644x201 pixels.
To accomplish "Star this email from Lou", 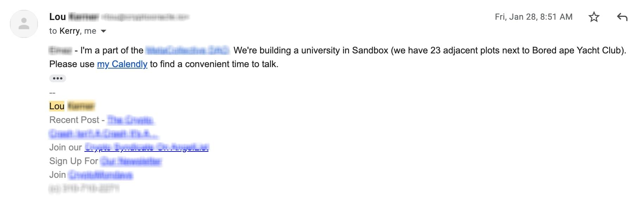I will click(594, 17).
